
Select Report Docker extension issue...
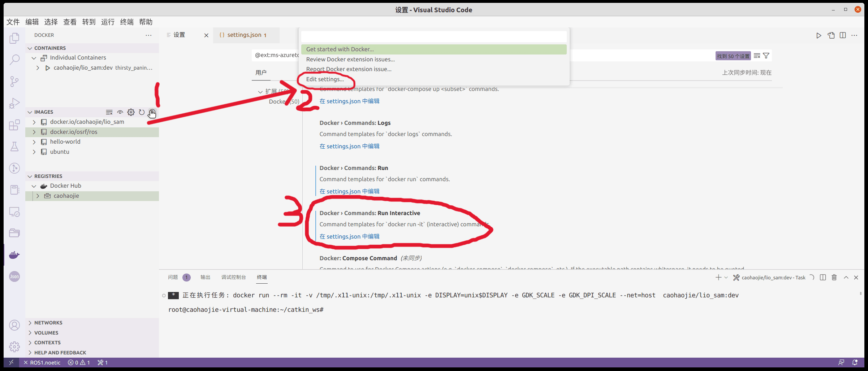434,69
